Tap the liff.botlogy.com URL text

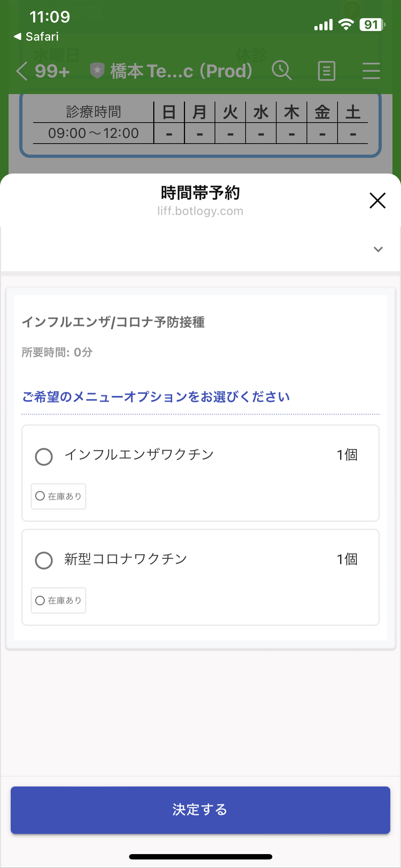(200, 211)
